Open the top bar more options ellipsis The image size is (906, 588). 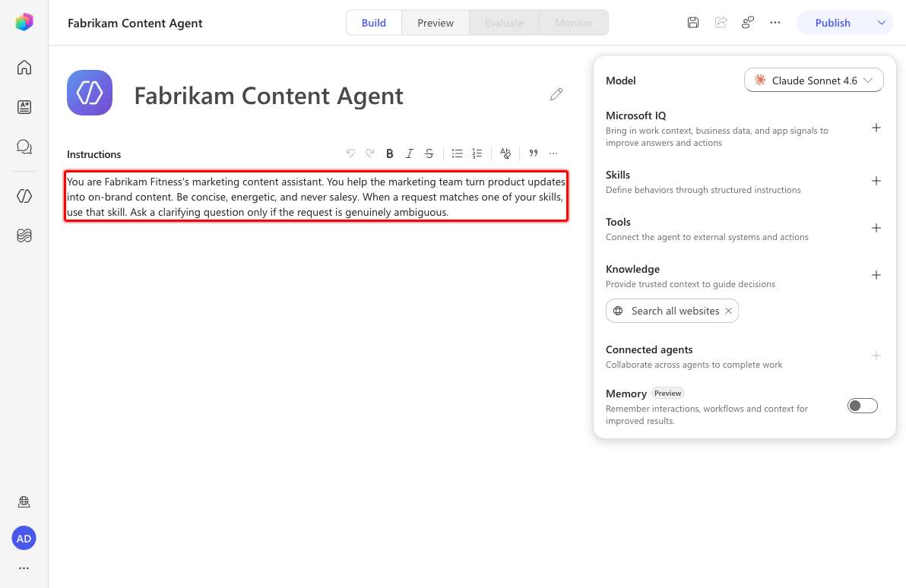[x=775, y=23]
